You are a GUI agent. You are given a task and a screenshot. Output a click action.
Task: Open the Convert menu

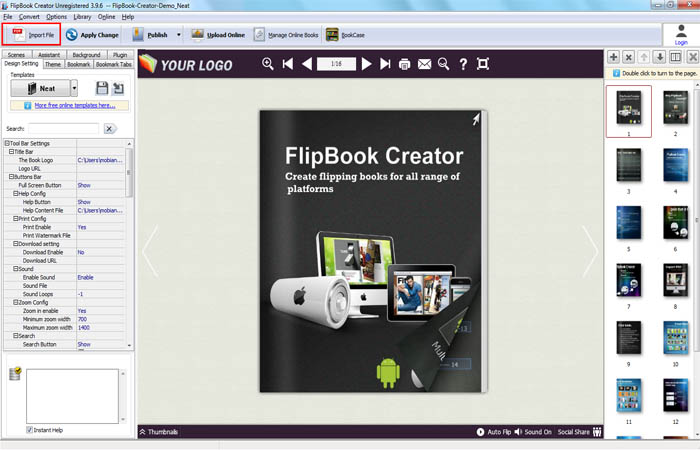point(29,17)
